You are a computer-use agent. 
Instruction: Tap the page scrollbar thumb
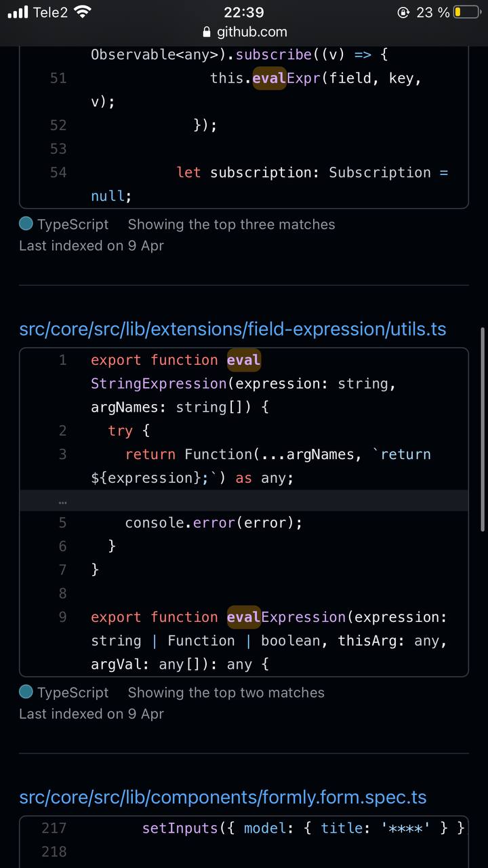click(x=483, y=429)
